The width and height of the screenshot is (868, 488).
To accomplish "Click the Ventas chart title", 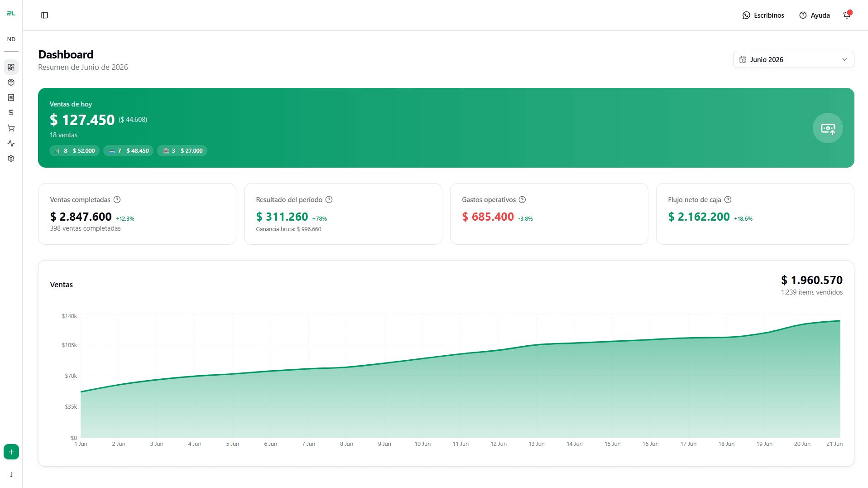I will [61, 285].
